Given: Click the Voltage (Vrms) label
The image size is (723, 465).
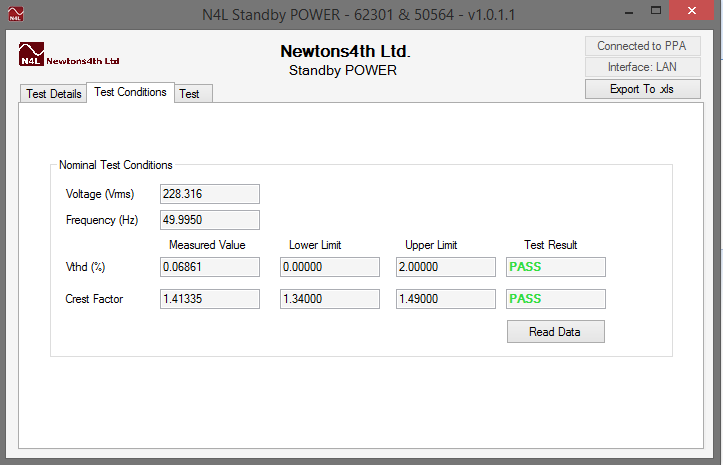Looking at the screenshot, I should [100, 194].
